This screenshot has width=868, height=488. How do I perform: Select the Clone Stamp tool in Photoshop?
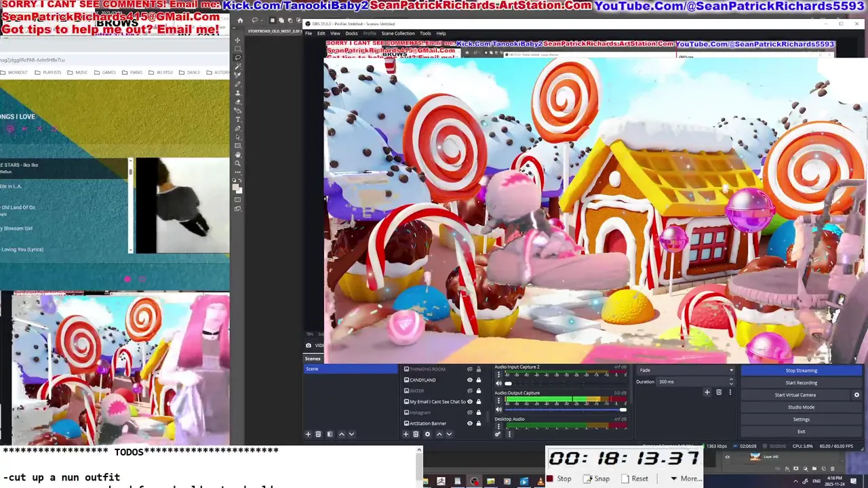[237, 93]
